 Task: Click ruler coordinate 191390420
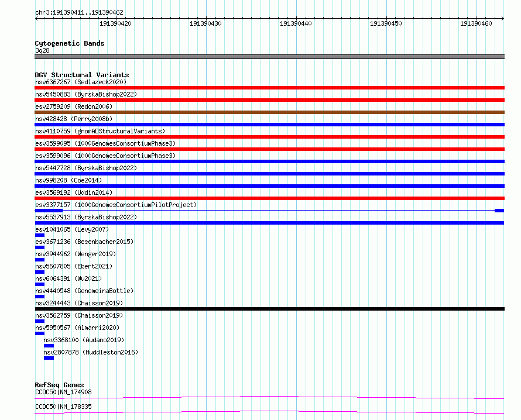coord(115,23)
